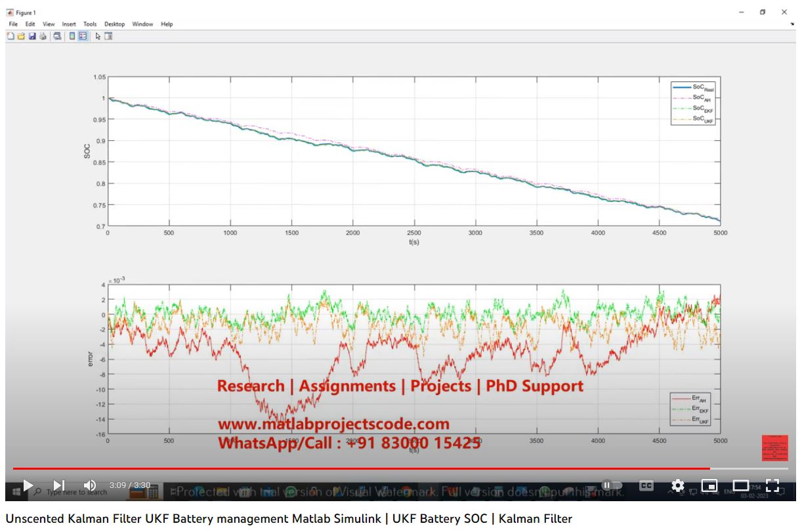802x532 pixels.
Task: Open the Insert menu
Action: tap(69, 24)
